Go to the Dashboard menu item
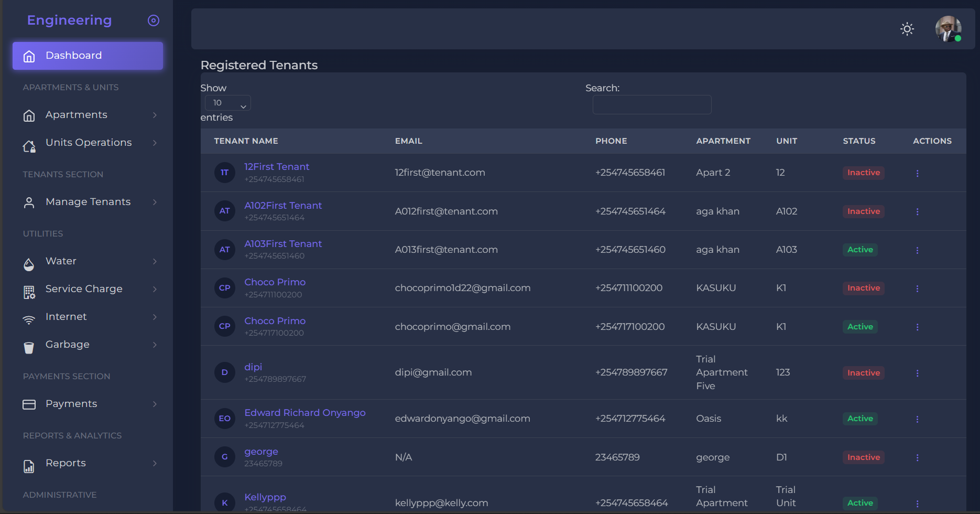The width and height of the screenshot is (980, 514). pyautogui.click(x=88, y=56)
